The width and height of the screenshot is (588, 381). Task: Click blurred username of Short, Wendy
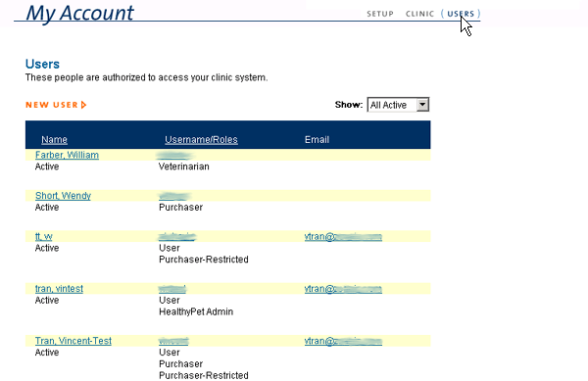pos(174,196)
